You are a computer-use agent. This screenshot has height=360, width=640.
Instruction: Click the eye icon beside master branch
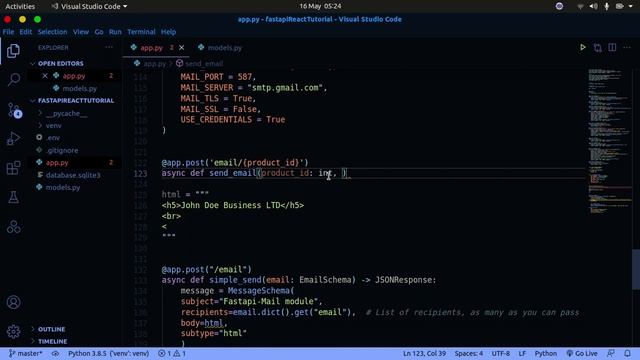55,353
